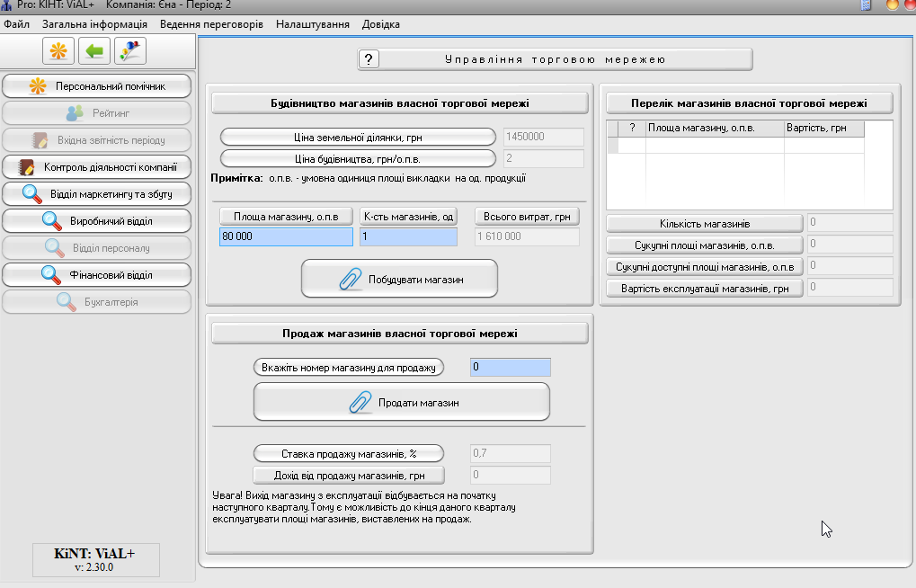Open the question mark help button

369,59
